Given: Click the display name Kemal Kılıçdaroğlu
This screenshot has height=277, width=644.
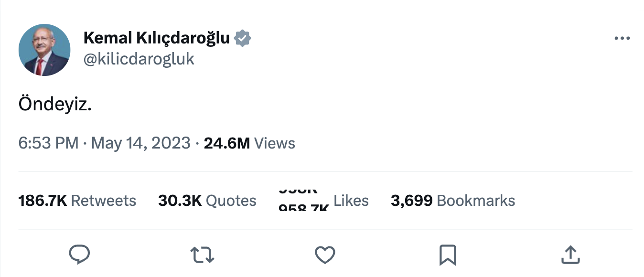Looking at the screenshot, I should click(x=157, y=38).
